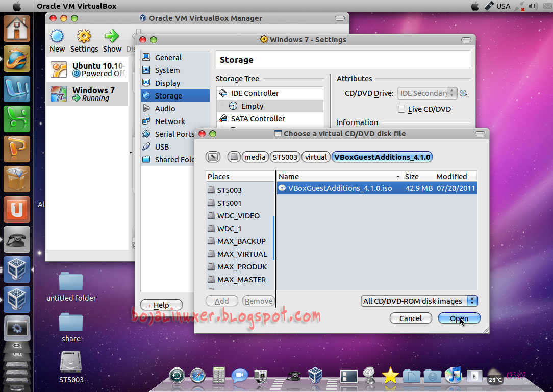The image size is (553, 392).
Task: Open USB settings category
Action: pyautogui.click(x=168, y=147)
